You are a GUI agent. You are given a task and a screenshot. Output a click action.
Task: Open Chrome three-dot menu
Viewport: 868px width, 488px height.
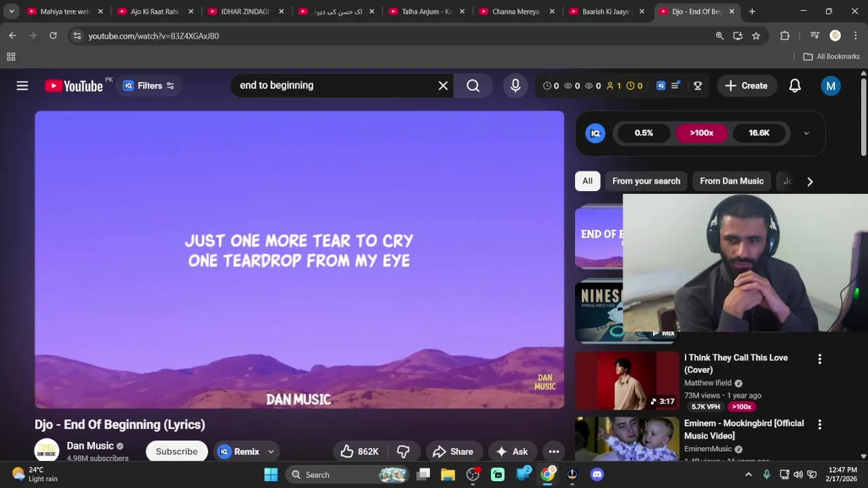click(x=854, y=36)
